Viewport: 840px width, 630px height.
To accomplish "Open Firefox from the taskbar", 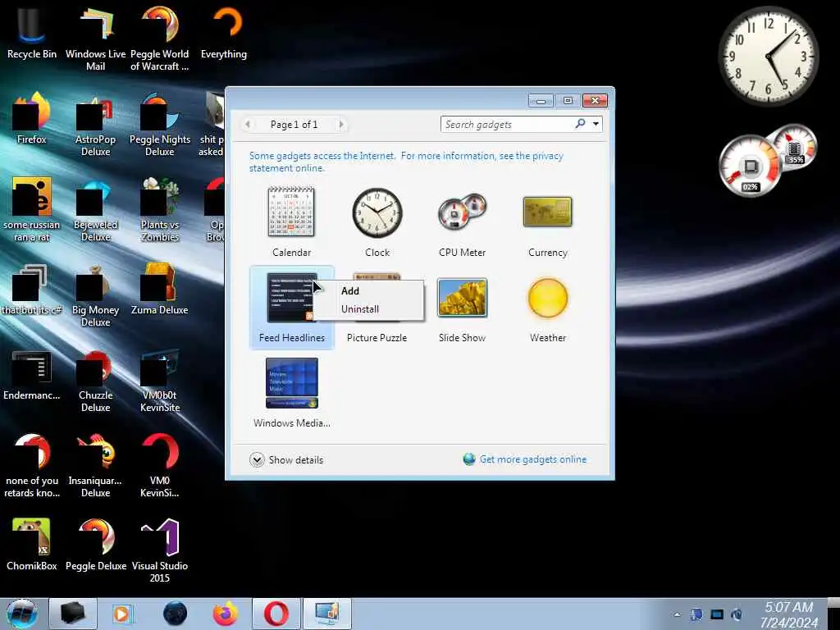I will pyautogui.click(x=226, y=614).
